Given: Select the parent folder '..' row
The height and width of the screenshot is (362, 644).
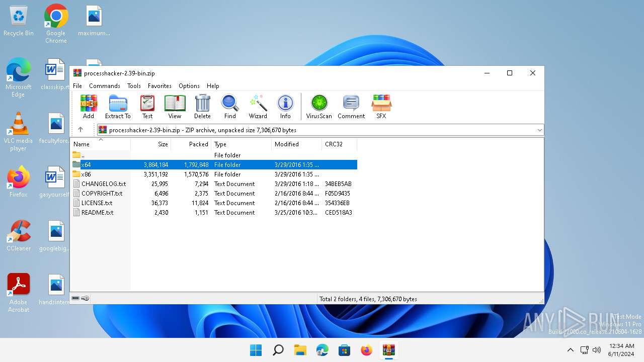Looking at the screenshot, I should (214, 155).
